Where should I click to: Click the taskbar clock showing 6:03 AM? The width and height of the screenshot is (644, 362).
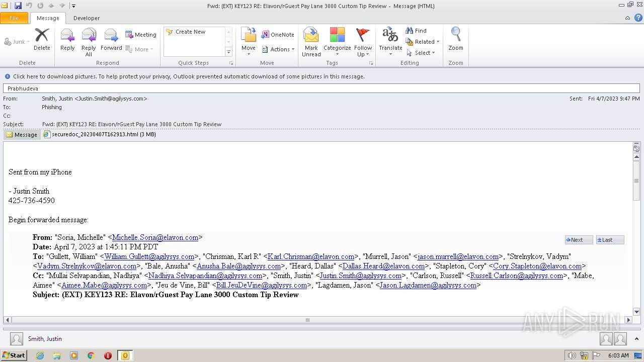click(618, 355)
